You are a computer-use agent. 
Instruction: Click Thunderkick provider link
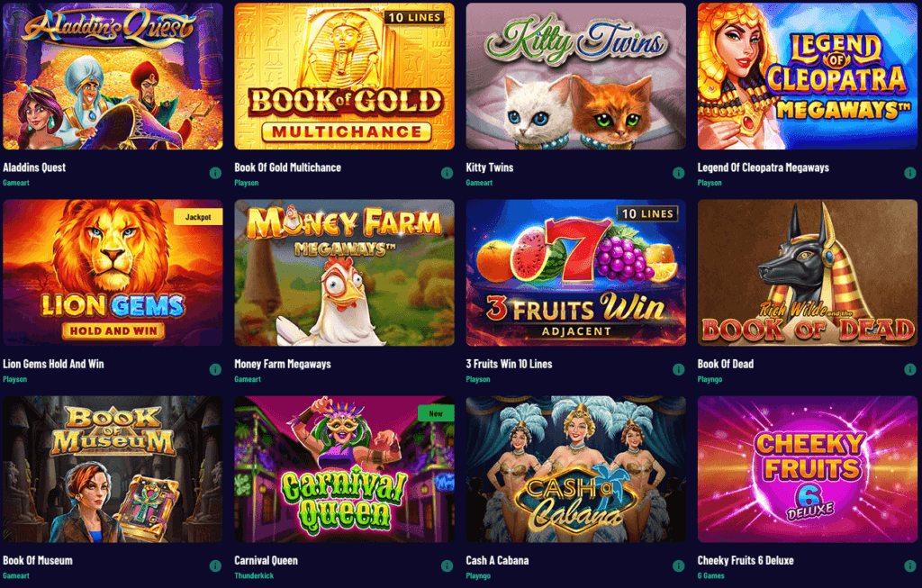coord(254,575)
